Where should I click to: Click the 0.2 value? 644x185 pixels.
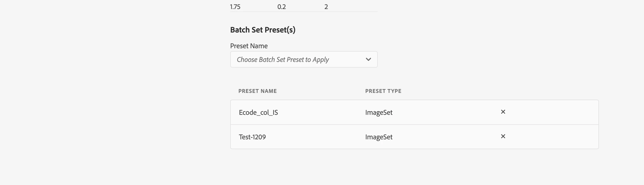click(281, 7)
